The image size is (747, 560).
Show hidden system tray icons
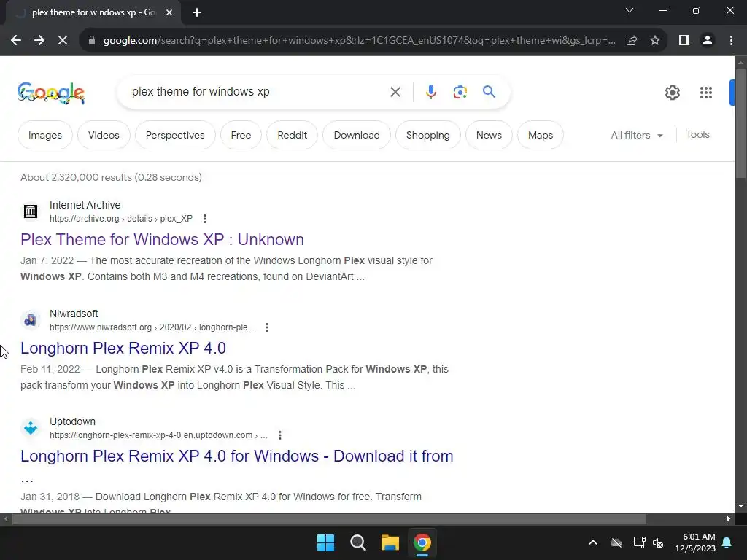(x=592, y=542)
